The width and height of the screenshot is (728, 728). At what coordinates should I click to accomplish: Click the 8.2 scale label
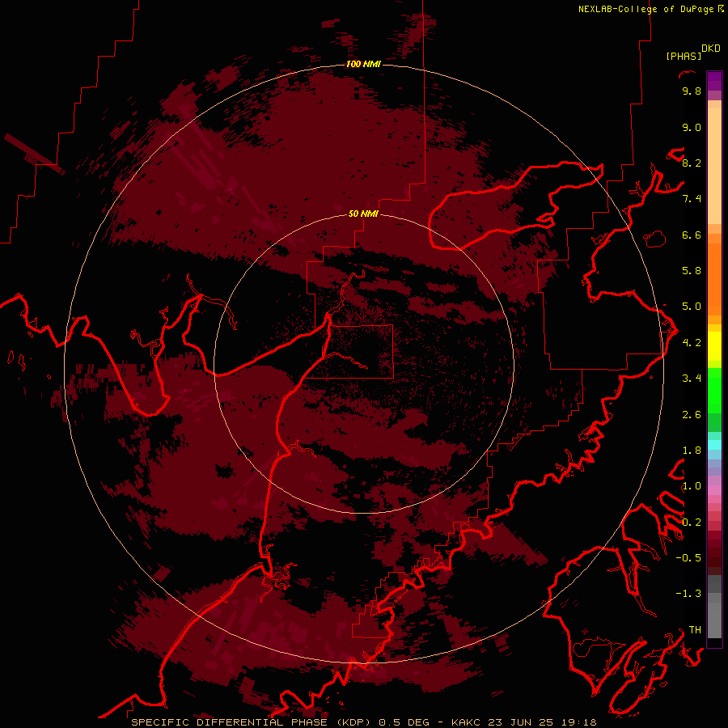click(x=692, y=163)
